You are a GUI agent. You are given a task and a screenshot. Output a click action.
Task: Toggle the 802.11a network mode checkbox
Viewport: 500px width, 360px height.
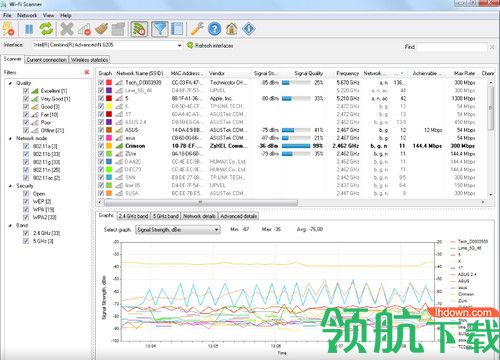point(26,146)
